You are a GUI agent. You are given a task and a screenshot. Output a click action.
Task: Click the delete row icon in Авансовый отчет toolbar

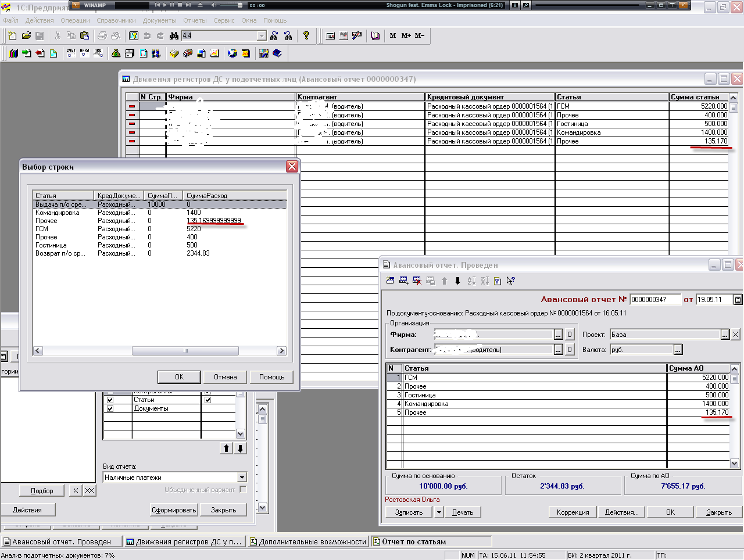click(417, 281)
